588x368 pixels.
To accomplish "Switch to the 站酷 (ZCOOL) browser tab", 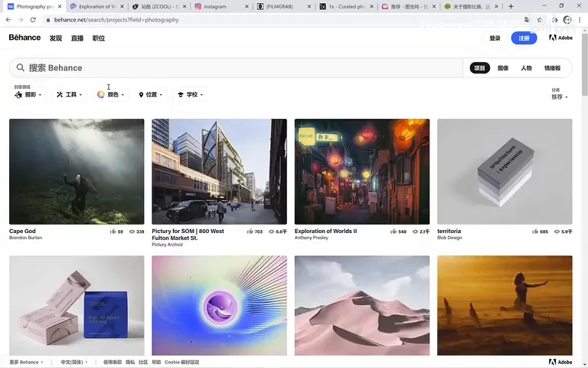I will [158, 6].
